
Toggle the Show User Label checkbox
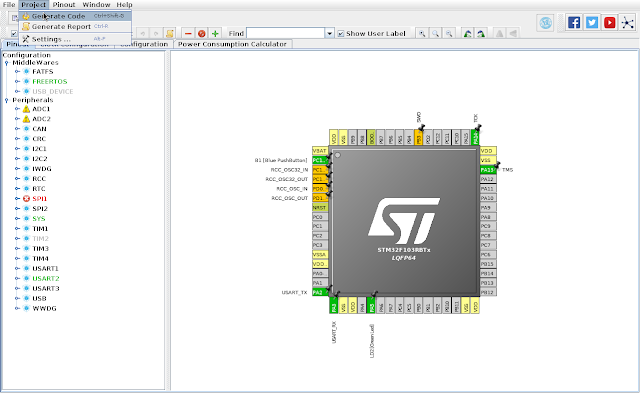click(341, 33)
